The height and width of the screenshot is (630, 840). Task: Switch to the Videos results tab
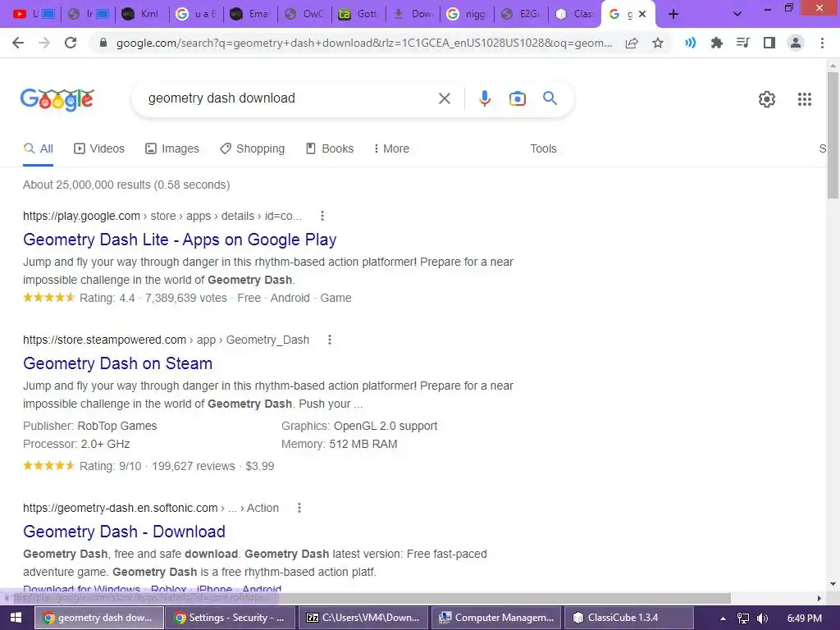[x=99, y=149]
